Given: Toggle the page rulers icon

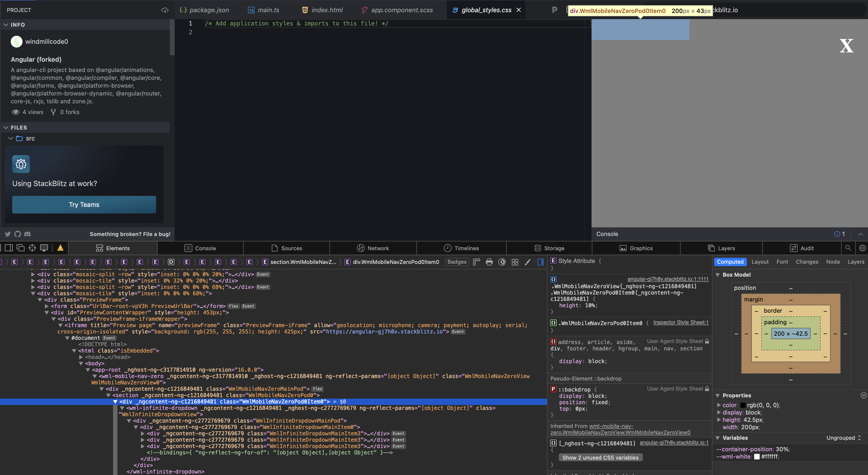Looking at the screenshot, I should point(477,262).
